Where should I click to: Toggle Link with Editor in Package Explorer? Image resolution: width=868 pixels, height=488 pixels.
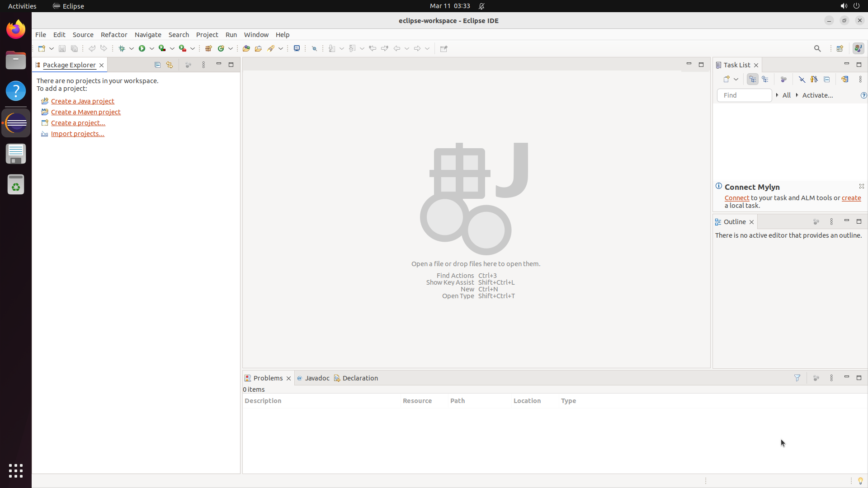tap(170, 65)
